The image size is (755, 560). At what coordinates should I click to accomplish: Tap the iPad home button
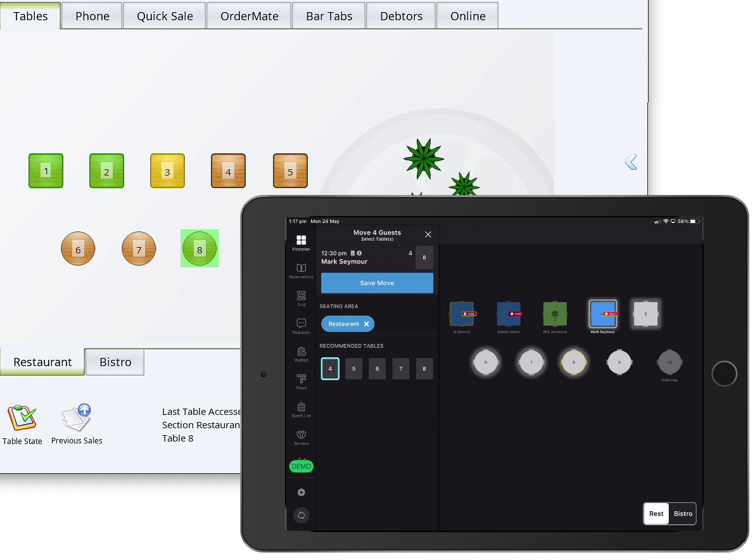724,373
